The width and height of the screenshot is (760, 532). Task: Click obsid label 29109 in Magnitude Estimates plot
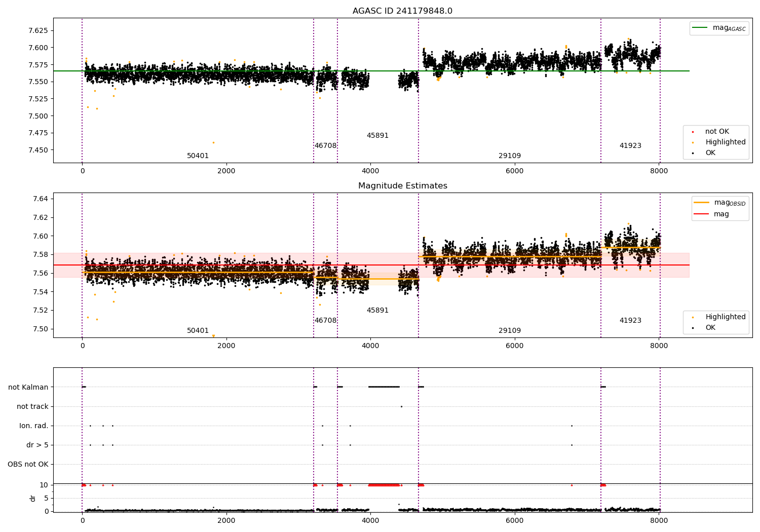(x=510, y=331)
